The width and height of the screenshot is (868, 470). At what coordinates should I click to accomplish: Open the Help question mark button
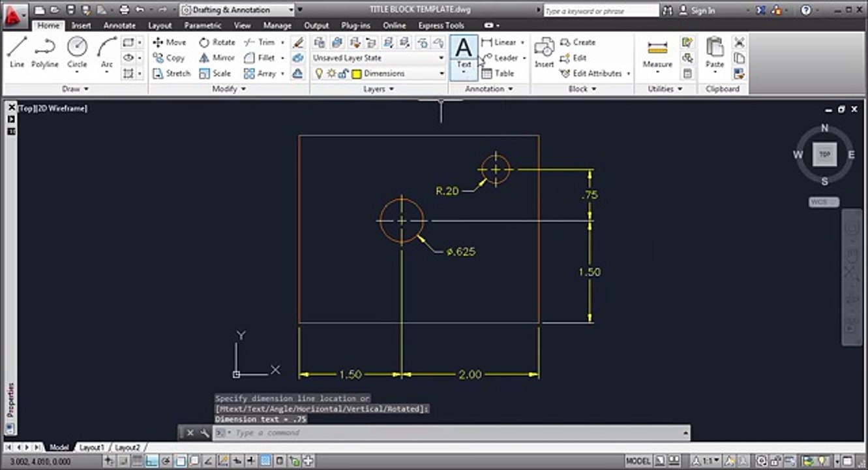(x=806, y=10)
